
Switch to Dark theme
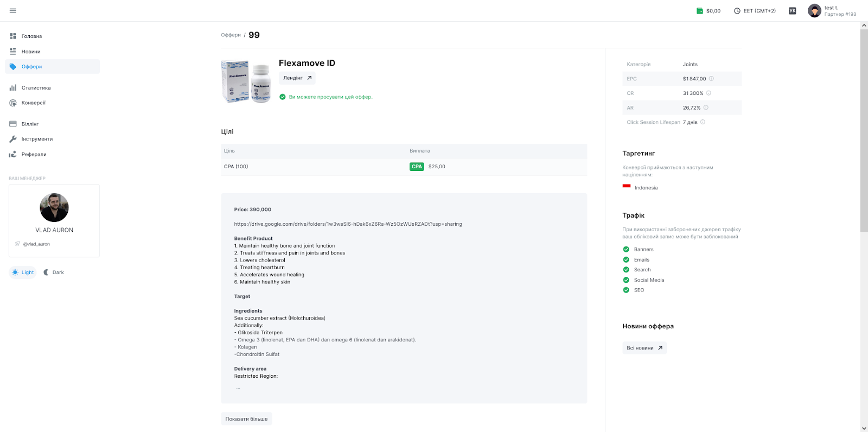pyautogui.click(x=54, y=272)
